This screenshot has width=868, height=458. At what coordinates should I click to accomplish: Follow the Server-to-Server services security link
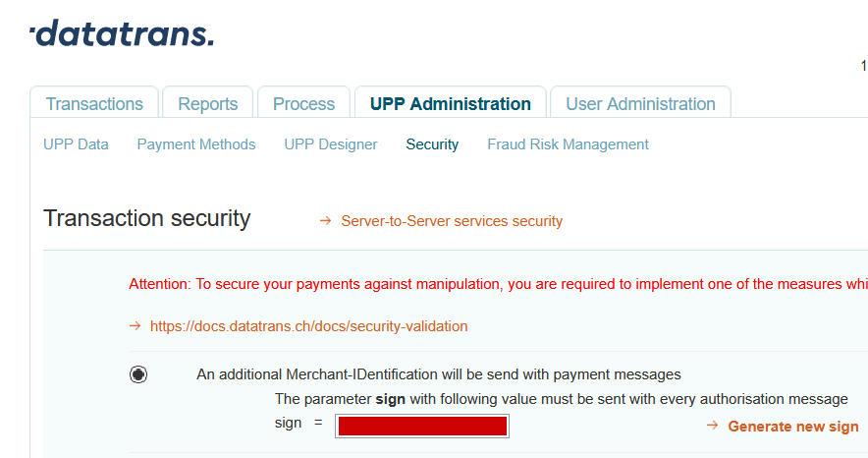pyautogui.click(x=452, y=221)
